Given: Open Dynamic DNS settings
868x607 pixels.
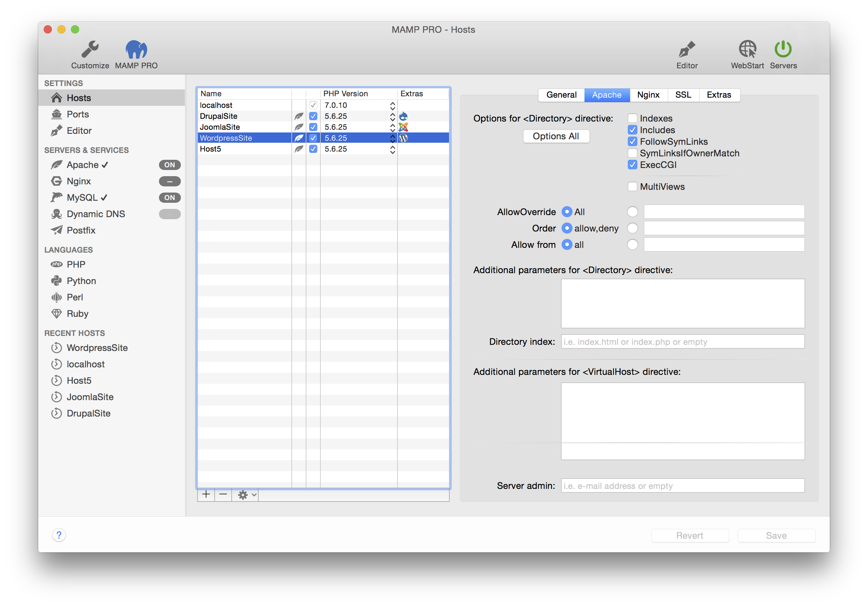Looking at the screenshot, I should click(x=88, y=214).
